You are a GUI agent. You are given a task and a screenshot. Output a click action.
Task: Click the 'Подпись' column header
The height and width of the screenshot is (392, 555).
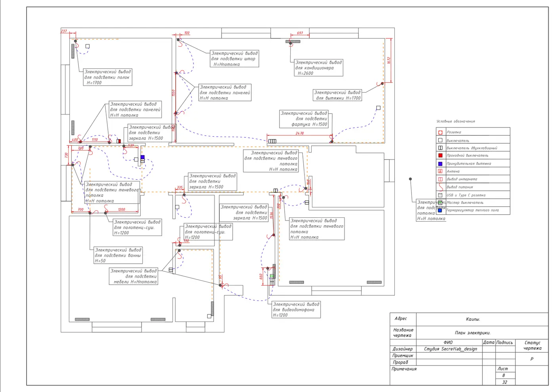(x=505, y=343)
